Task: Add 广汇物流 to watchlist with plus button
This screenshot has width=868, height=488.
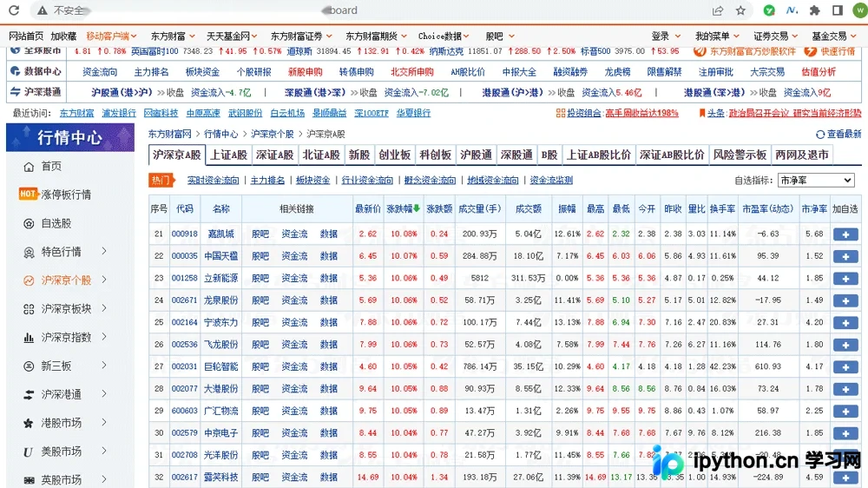Action: [x=845, y=412]
